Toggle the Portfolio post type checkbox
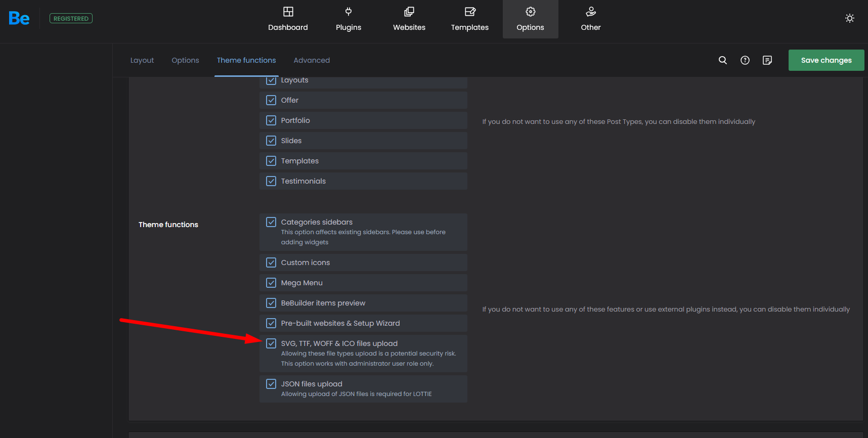Screen dimensions: 868x438 click(271, 120)
